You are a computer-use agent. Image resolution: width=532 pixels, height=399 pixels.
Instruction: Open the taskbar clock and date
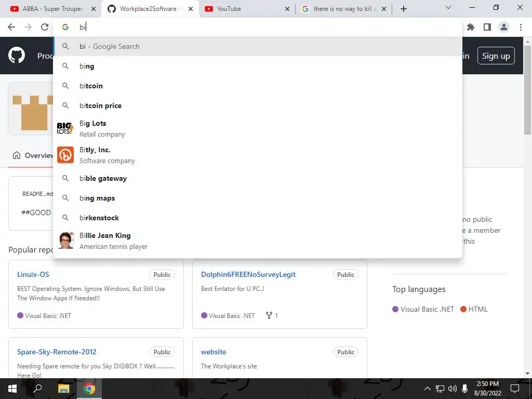487,389
